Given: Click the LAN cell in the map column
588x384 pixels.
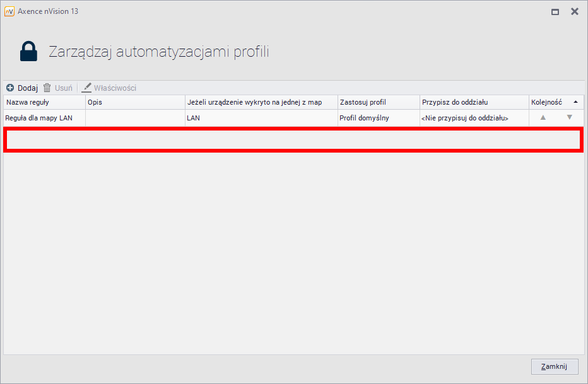Looking at the screenshot, I should pyautogui.click(x=192, y=118).
